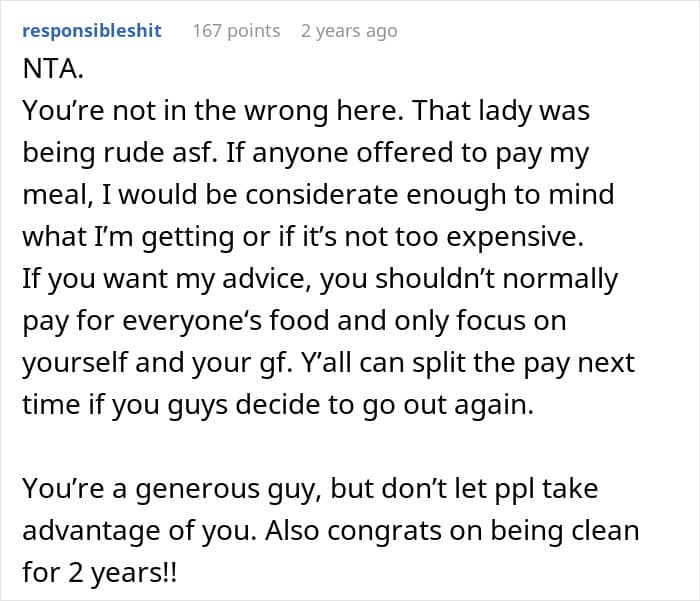Click the closing text for 2 years!!
The width and height of the screenshot is (700, 601).
[x=100, y=572]
